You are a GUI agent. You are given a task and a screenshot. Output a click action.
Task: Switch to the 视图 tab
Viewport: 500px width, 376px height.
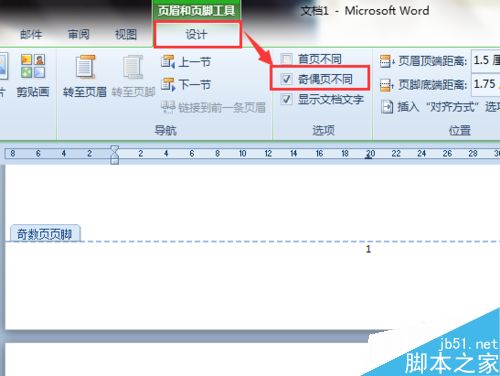126,34
